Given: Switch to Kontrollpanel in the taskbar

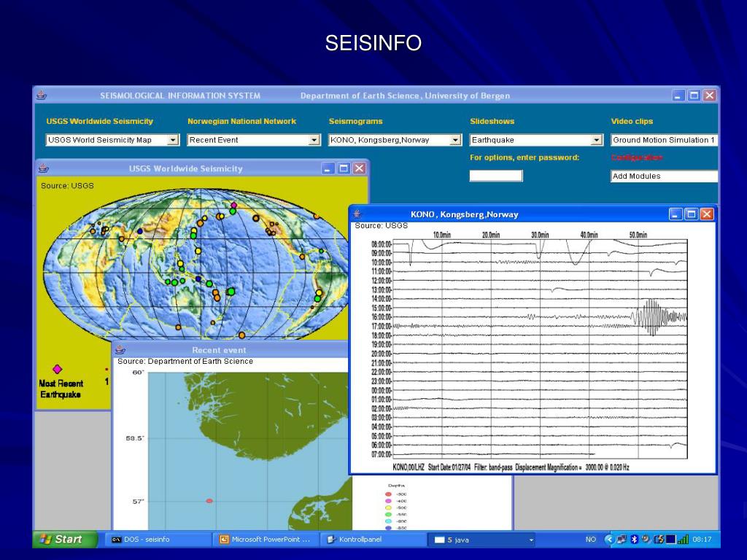Looking at the screenshot, I should click(374, 540).
